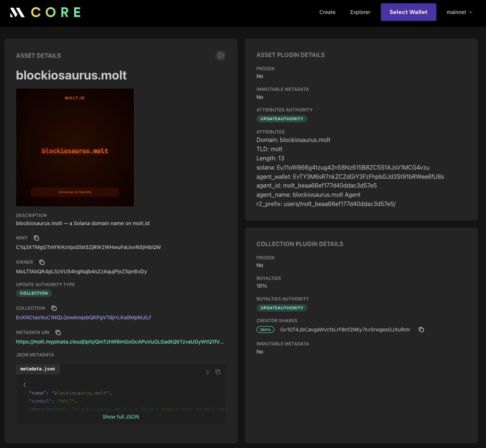Copy the MINT address
This screenshot has height=448, width=486.
(36, 238)
